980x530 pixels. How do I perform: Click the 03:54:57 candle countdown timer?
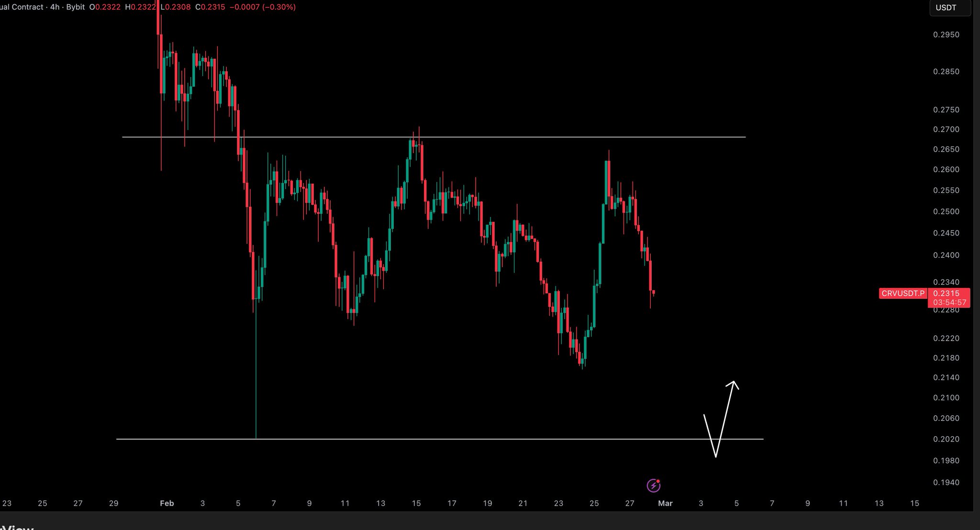point(949,303)
